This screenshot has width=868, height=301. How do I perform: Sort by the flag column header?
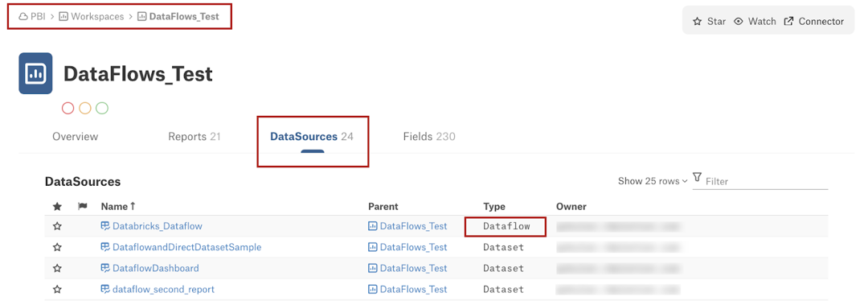click(83, 206)
